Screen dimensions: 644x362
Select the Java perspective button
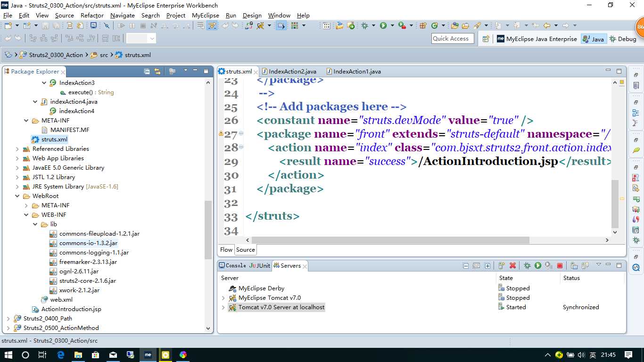pyautogui.click(x=594, y=39)
